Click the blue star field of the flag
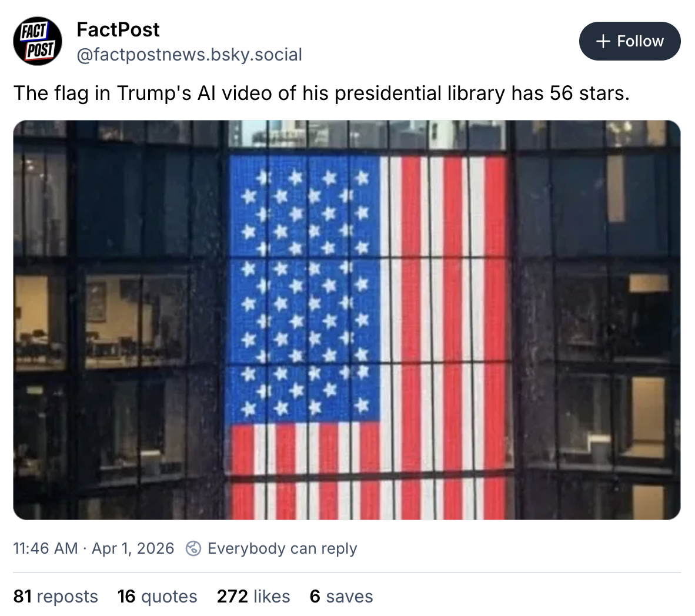Viewport: 695px width, 616px height. click(x=305, y=288)
